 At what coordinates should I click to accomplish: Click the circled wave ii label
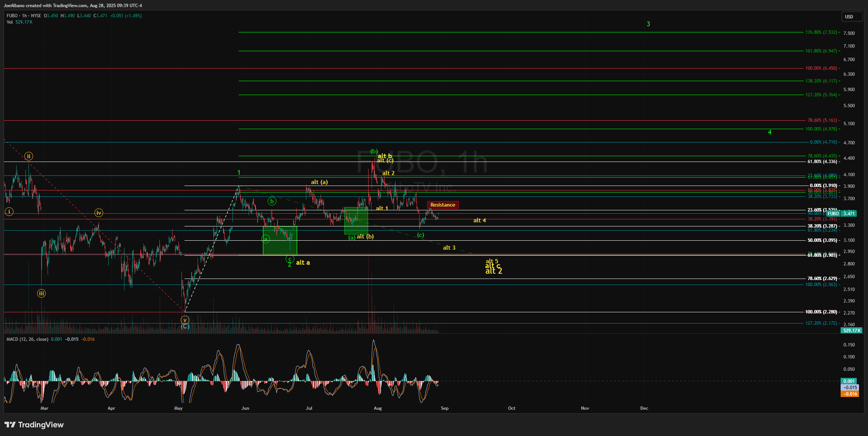[29, 156]
